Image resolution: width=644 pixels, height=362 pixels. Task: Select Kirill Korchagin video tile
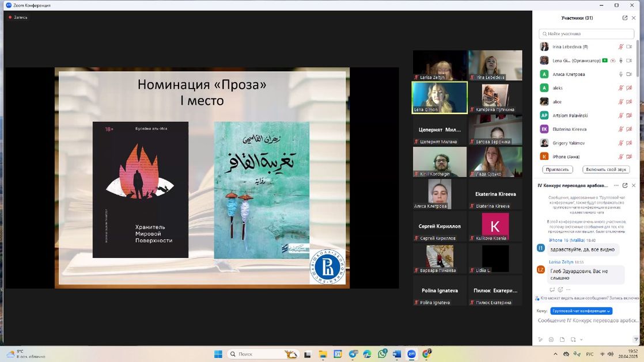(x=440, y=162)
